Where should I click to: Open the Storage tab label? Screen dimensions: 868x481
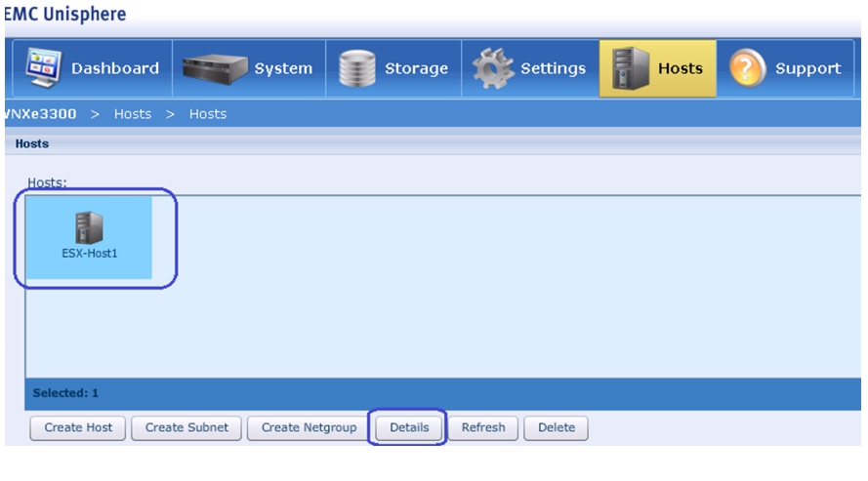point(416,68)
